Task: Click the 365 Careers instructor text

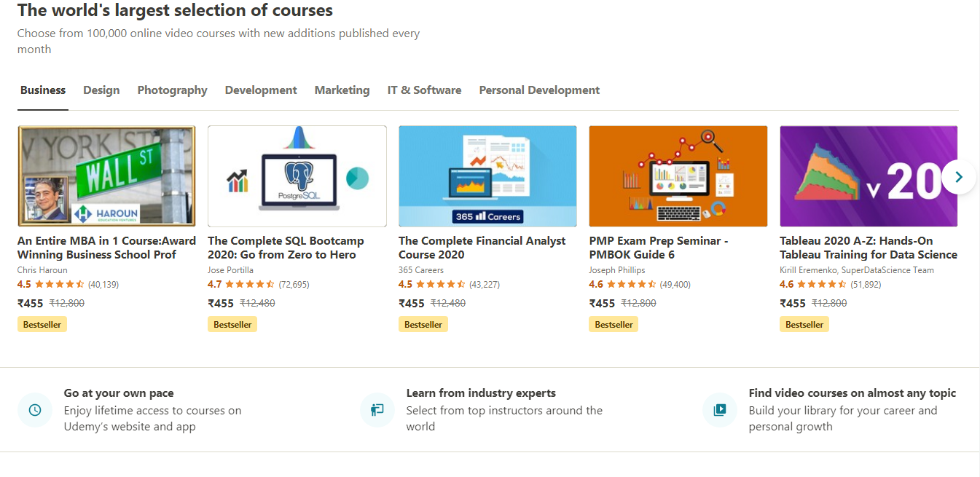Action: point(421,270)
